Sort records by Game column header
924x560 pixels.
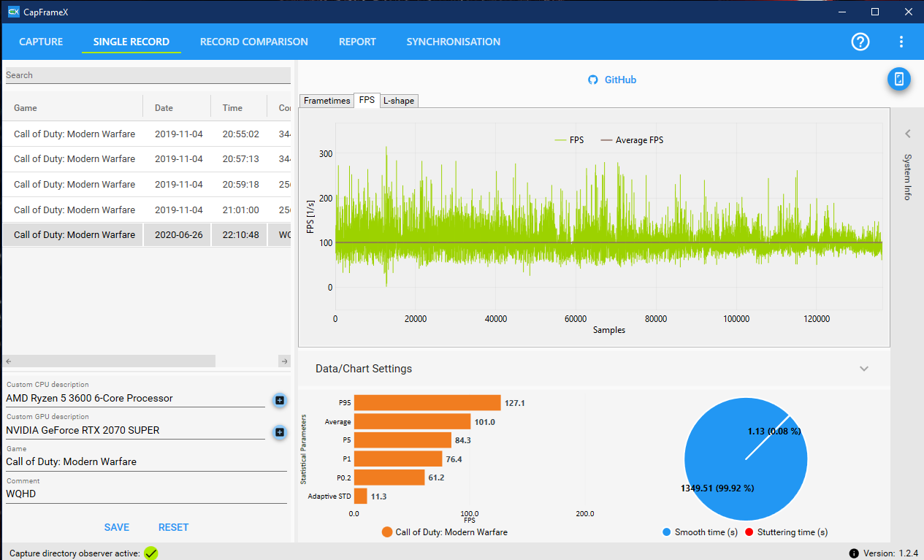tap(73, 108)
